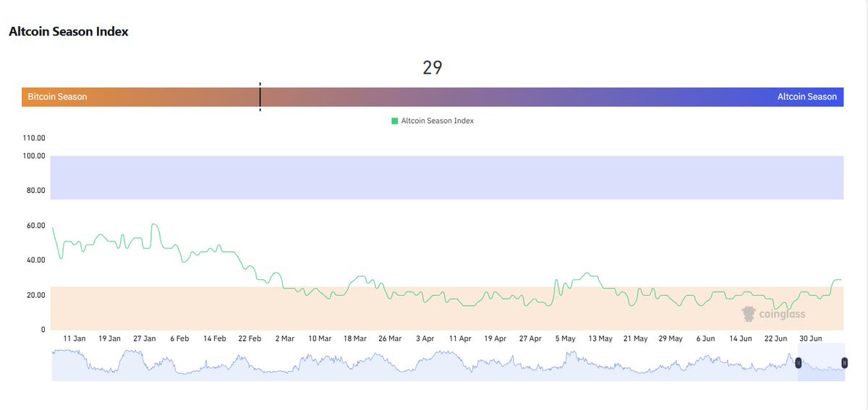Click the black marker on gradient bar
The height and width of the screenshot is (410, 868).
pos(260,97)
